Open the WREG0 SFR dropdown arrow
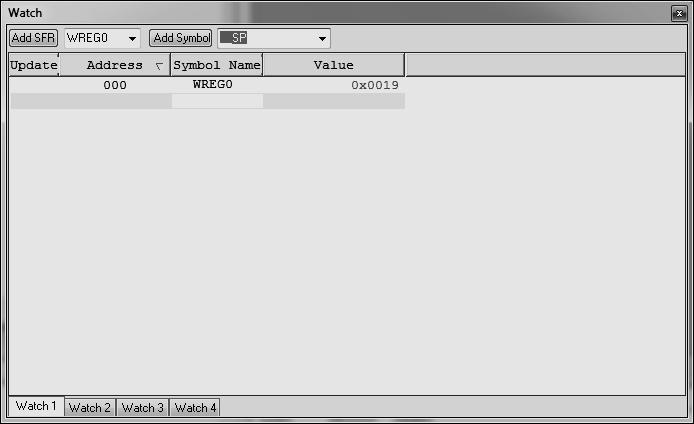The width and height of the screenshot is (694, 424). 132,39
